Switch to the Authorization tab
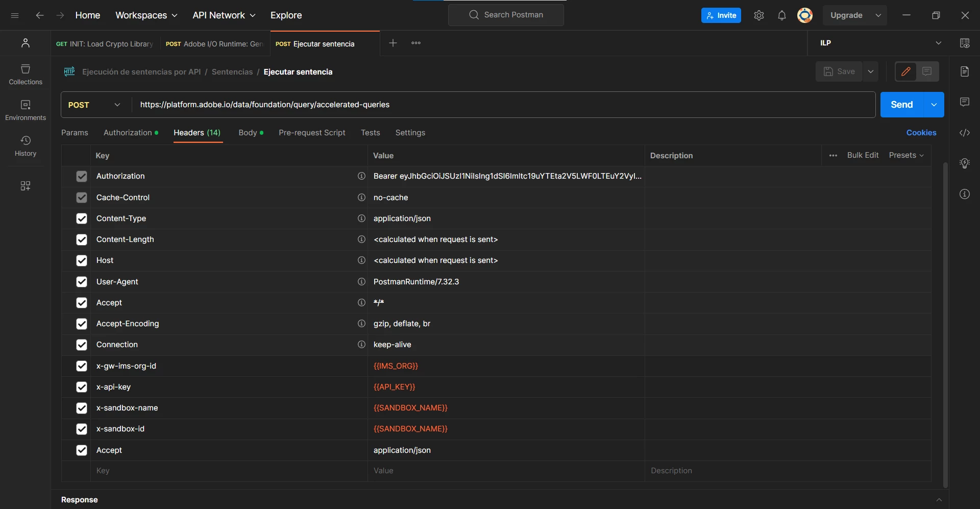The width and height of the screenshot is (980, 509). (x=131, y=133)
